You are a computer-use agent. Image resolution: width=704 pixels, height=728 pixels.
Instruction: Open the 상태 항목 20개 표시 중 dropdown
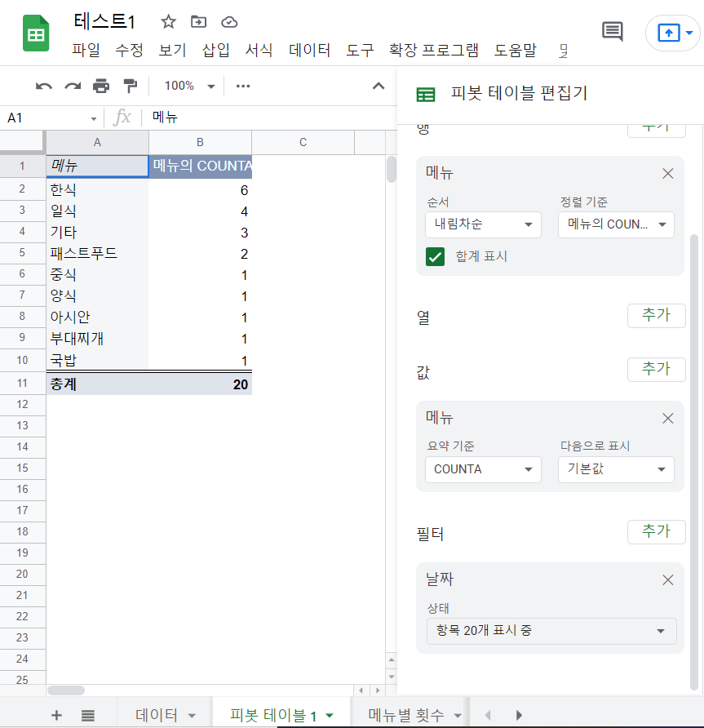click(x=551, y=631)
